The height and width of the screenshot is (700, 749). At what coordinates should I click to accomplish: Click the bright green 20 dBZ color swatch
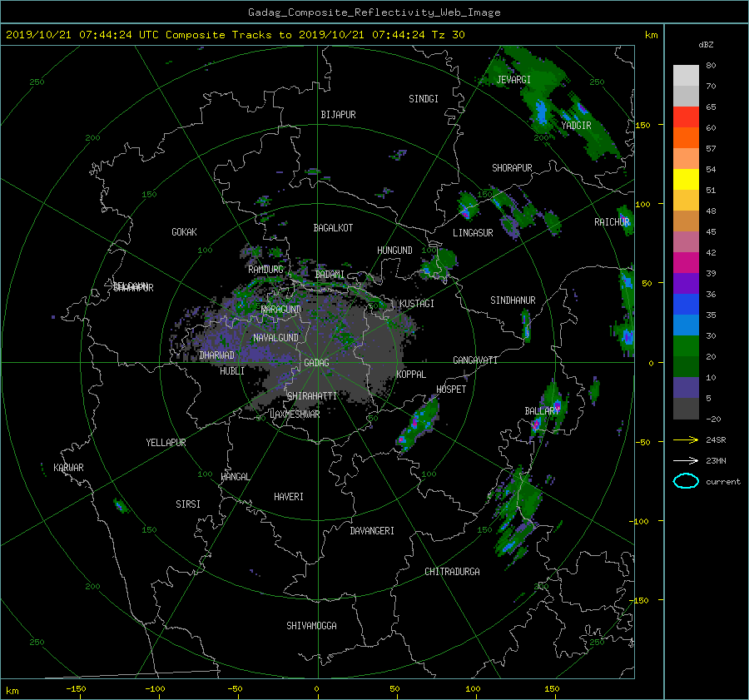click(x=686, y=345)
